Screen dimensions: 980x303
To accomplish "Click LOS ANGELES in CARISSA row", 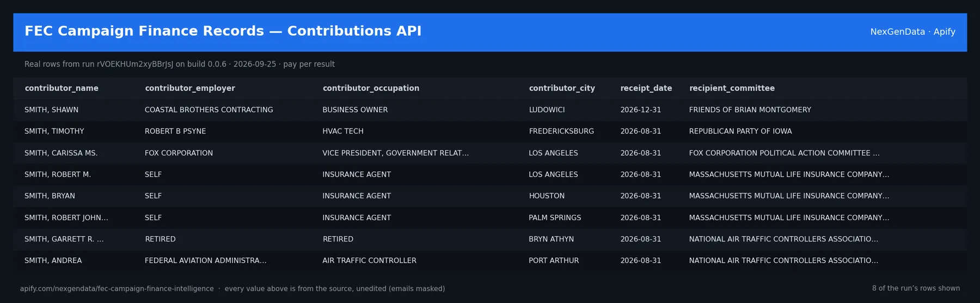I will 553,153.
